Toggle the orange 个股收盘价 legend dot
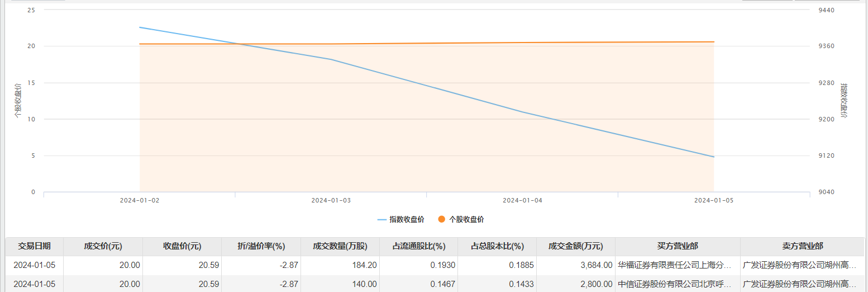Viewport: 868px width, 292px height. click(441, 220)
